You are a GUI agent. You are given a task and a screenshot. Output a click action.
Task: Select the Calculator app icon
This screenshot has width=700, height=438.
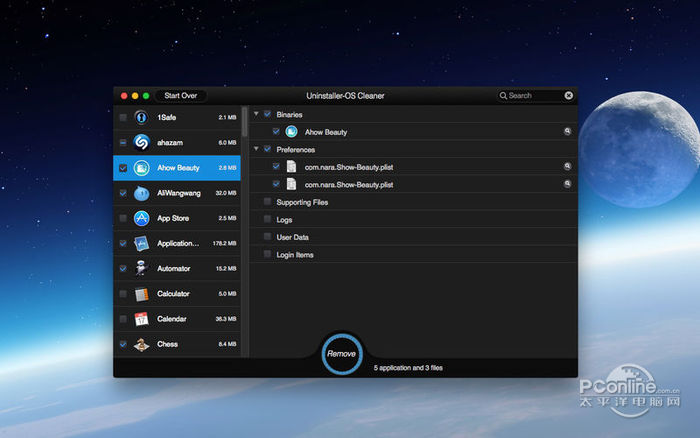coord(141,294)
